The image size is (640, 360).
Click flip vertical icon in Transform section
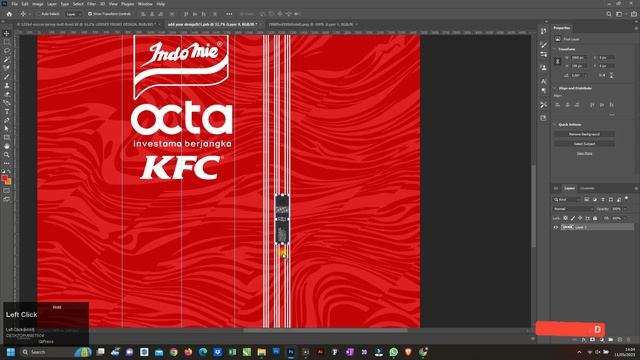pyautogui.click(x=611, y=75)
